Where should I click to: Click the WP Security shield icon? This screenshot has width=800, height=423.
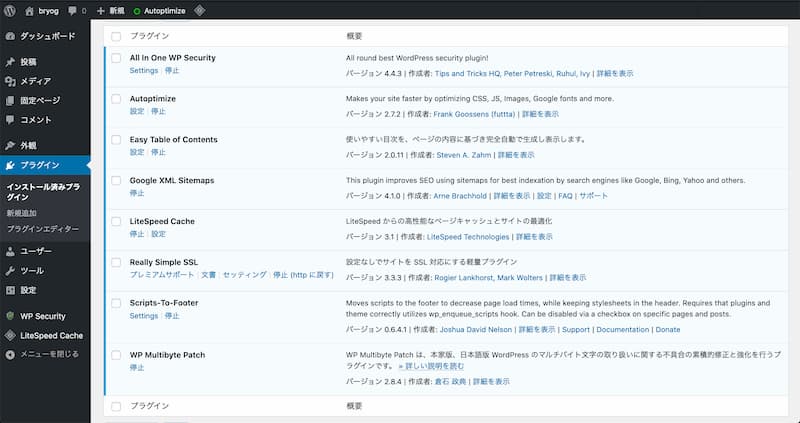pos(10,316)
